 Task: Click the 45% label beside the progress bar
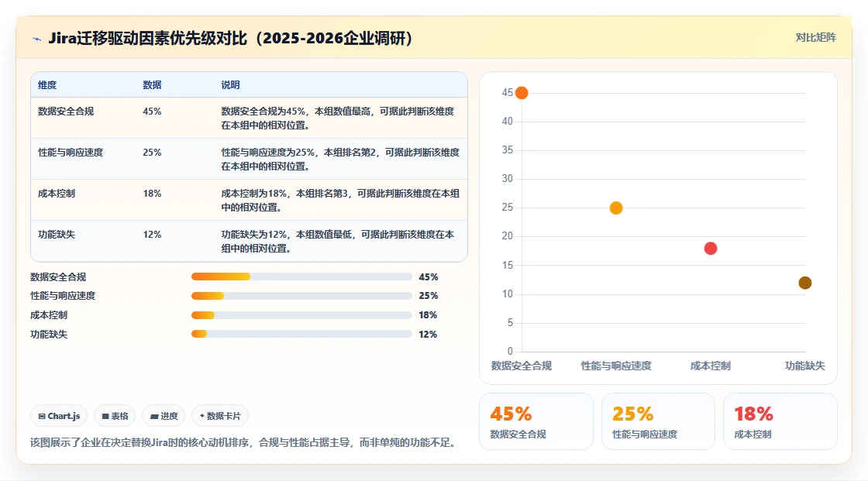point(429,277)
